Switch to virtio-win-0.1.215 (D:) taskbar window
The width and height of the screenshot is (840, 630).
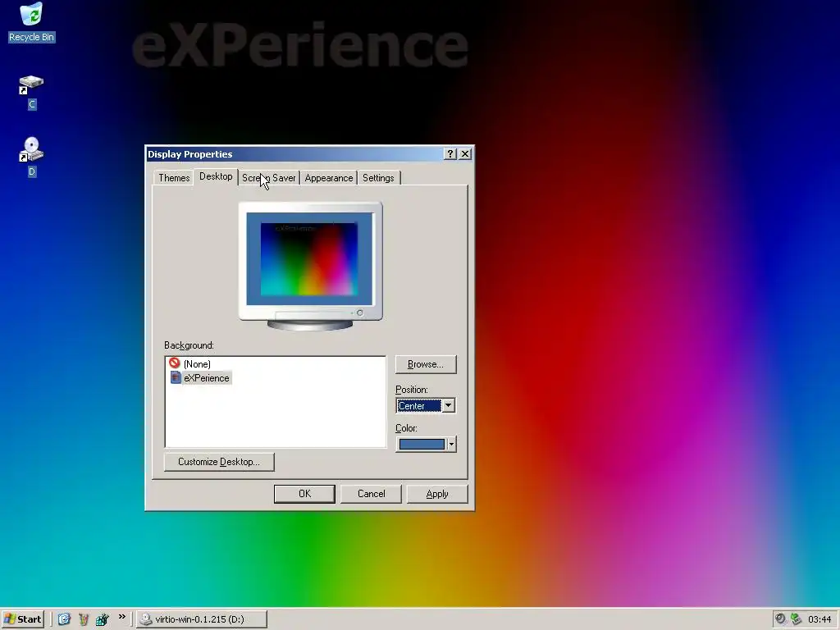point(202,619)
